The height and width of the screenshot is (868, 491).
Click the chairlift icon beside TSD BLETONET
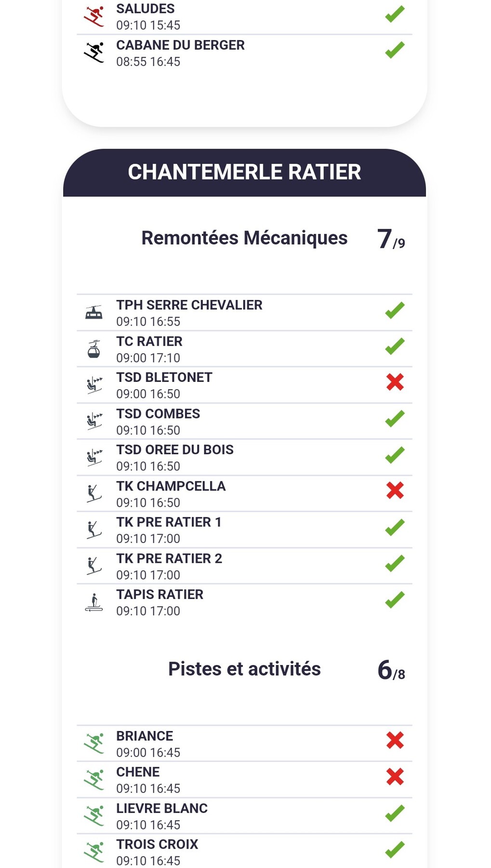94,385
